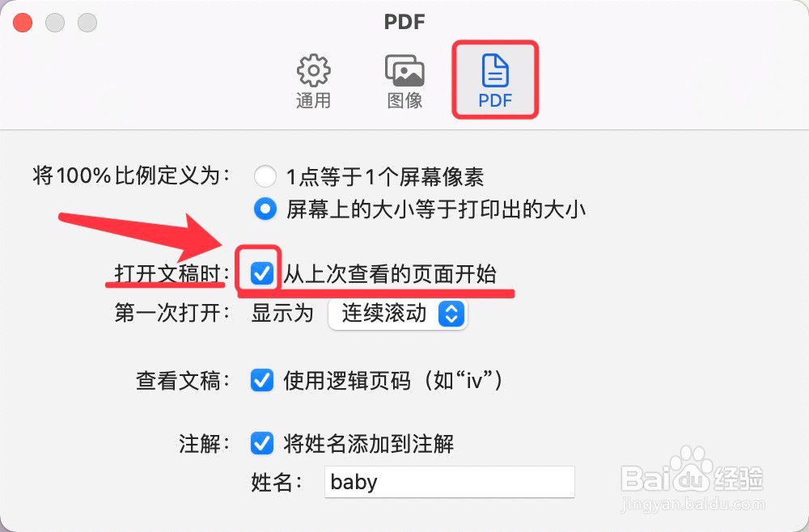Image resolution: width=809 pixels, height=532 pixels.
Task: Select the PDF document icon tab
Action: point(495,80)
